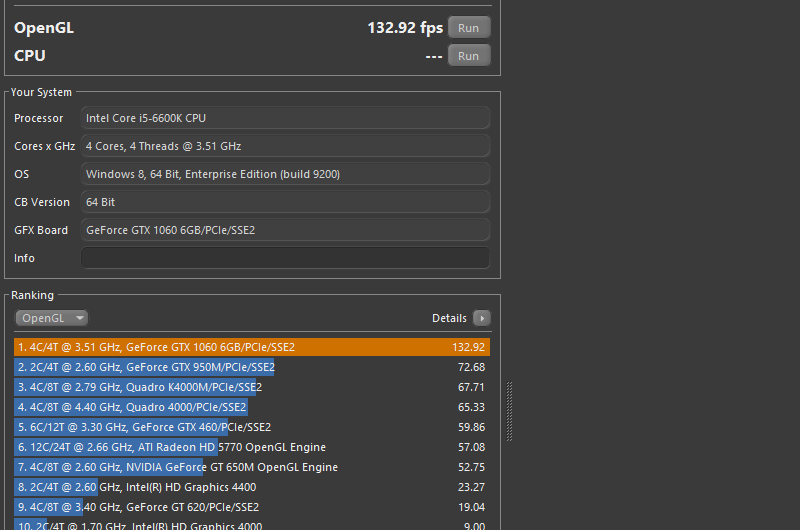Click the Cores x GHz field

(x=285, y=146)
